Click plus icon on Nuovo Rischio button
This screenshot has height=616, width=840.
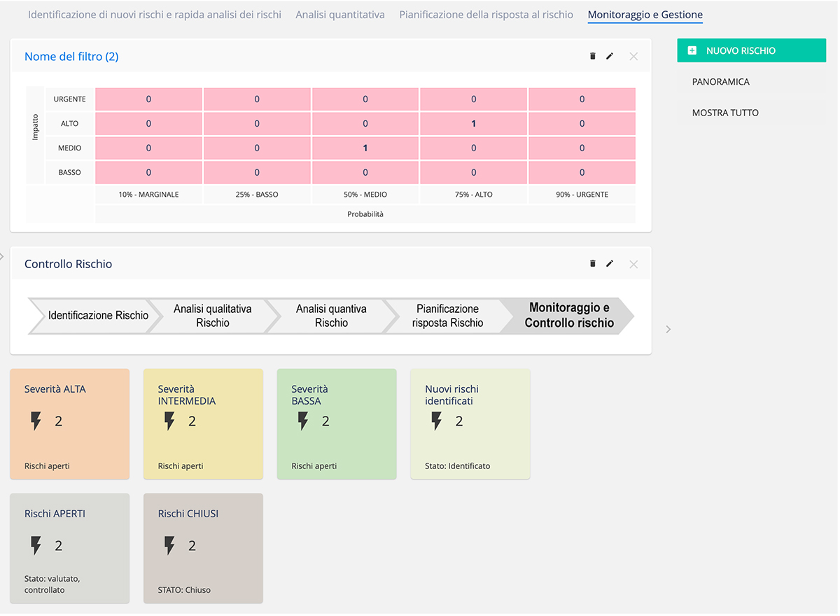tap(692, 50)
